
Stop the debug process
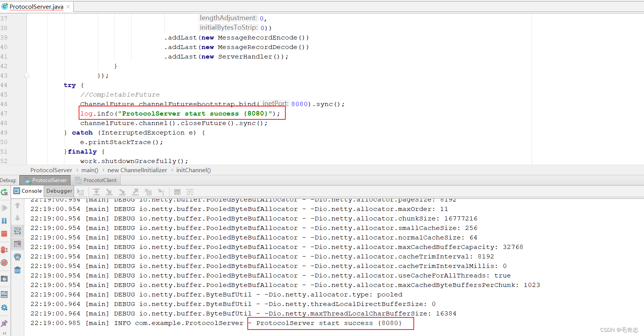[x=4, y=234]
